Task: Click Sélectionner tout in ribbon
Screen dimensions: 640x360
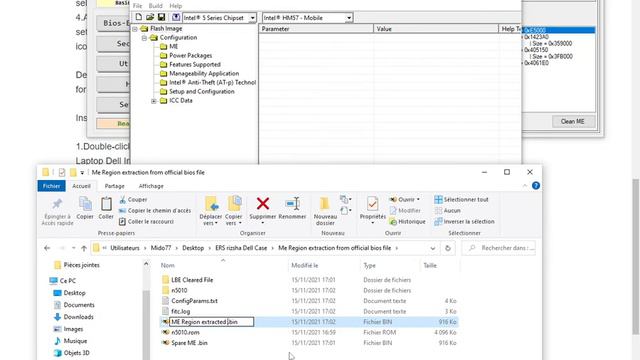Action: (x=461, y=200)
